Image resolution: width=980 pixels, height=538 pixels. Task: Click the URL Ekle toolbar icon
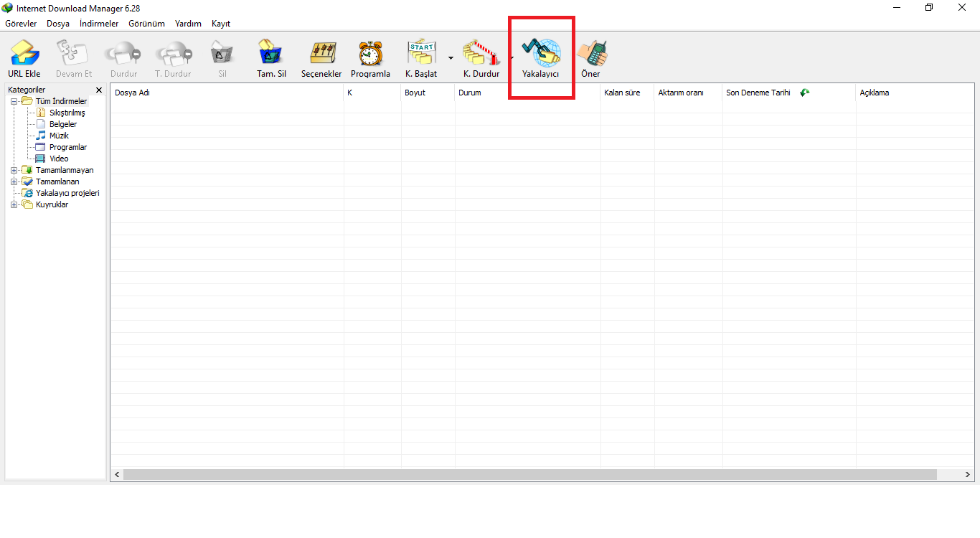pos(24,54)
